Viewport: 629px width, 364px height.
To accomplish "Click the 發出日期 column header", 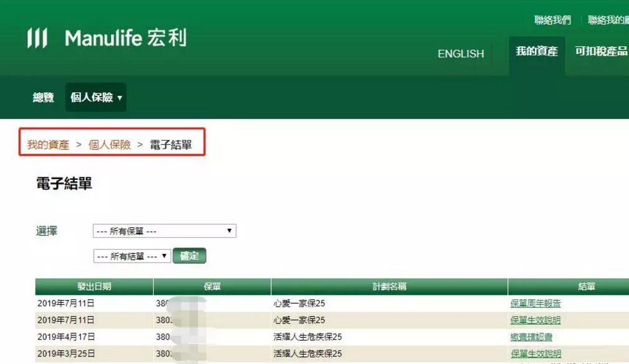I will click(94, 286).
